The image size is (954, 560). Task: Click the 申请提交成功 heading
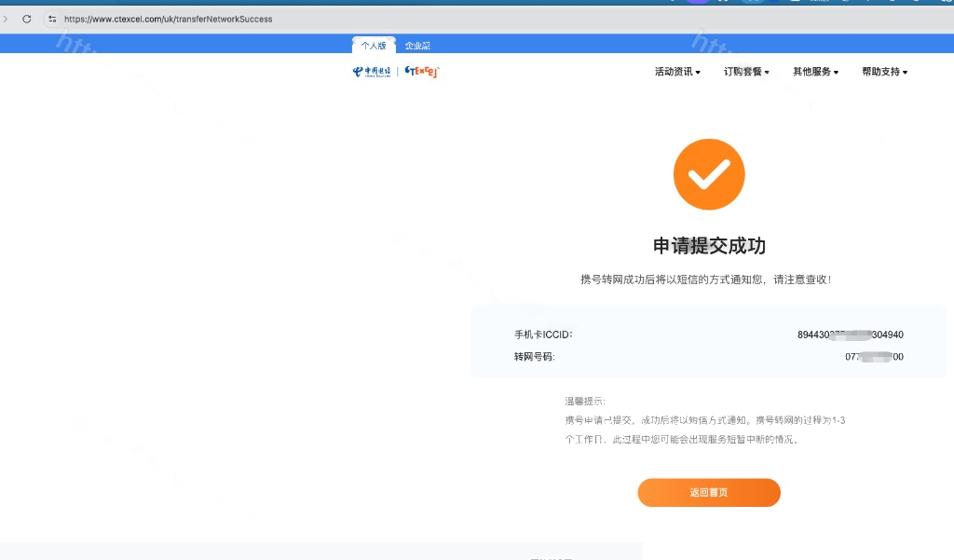tap(709, 246)
